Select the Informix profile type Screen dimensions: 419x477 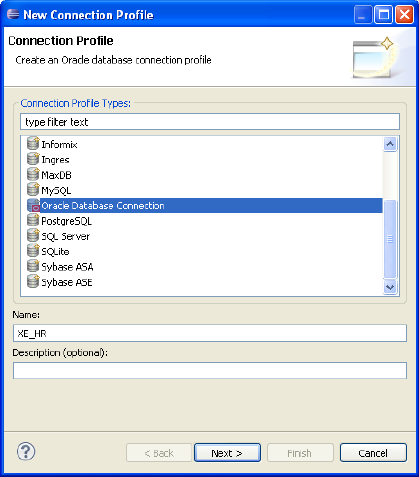tap(59, 144)
